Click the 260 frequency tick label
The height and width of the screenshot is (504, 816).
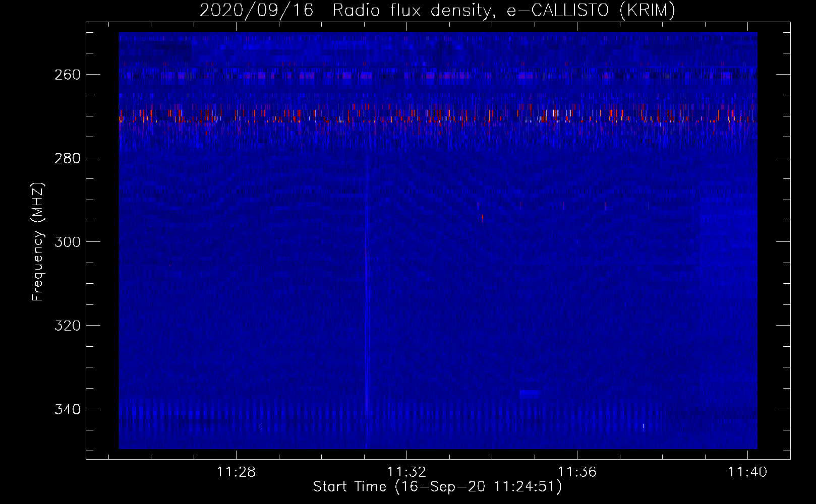[68, 75]
